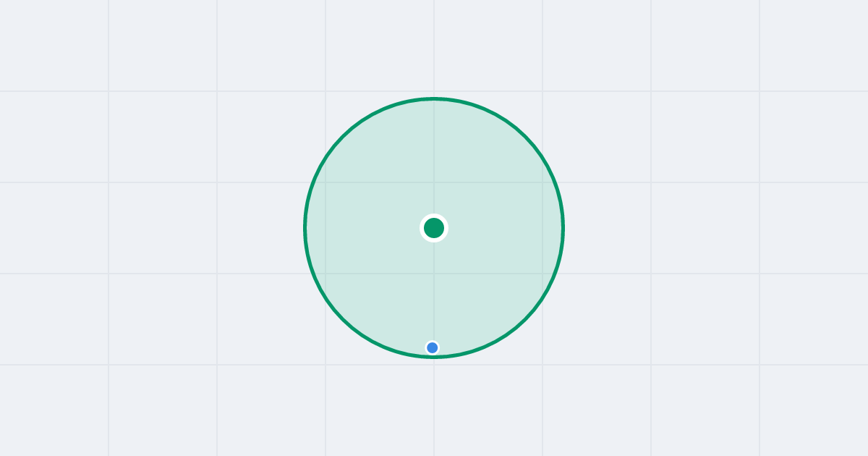Click the grid intersection directly above the center marker
The image size is (868, 456).
434,182
